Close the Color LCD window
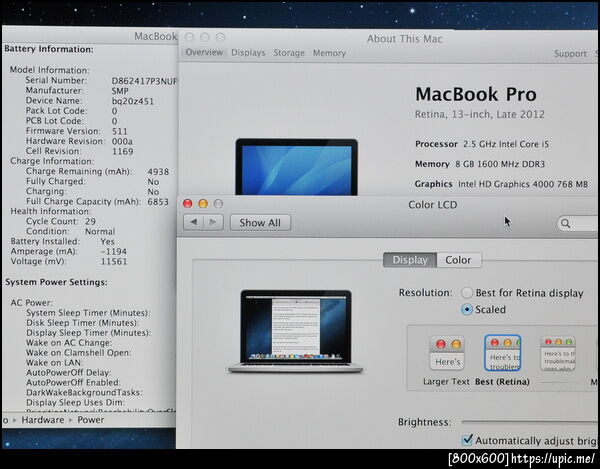 [x=188, y=204]
